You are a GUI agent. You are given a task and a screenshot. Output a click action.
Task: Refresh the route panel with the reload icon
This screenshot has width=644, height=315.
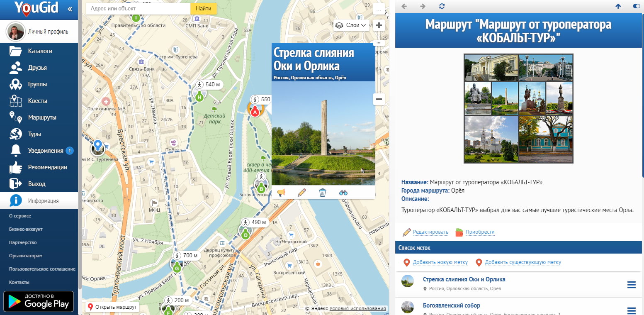point(442,6)
